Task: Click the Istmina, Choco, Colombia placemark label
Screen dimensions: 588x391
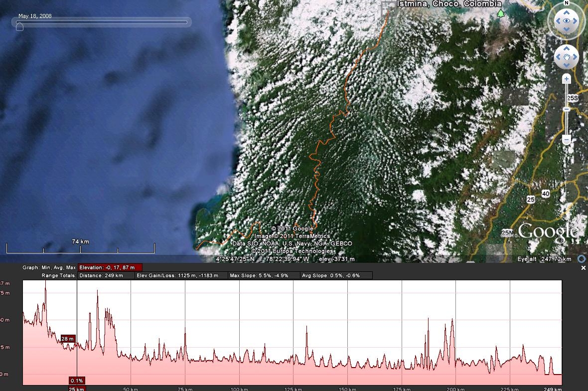Action: (448, 4)
